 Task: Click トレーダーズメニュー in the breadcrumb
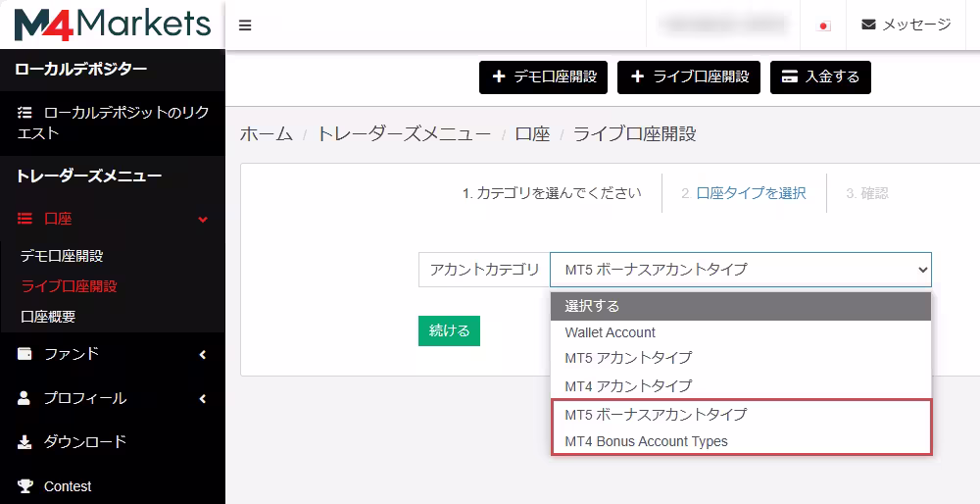404,133
